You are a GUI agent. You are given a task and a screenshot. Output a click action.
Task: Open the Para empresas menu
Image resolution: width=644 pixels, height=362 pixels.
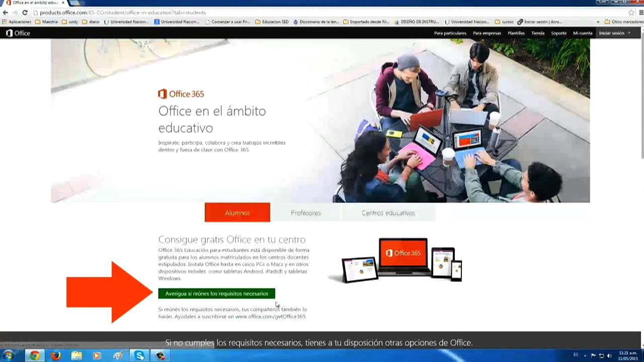point(487,33)
